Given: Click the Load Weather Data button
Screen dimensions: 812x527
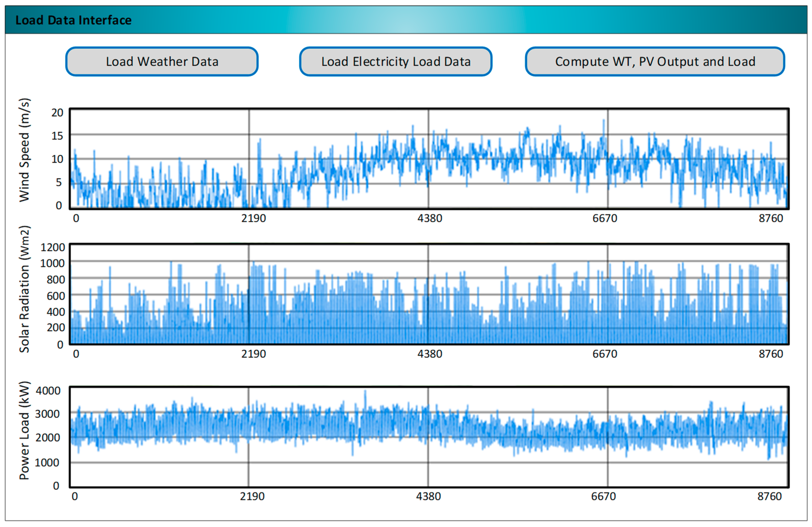Looking at the screenshot, I should (162, 61).
